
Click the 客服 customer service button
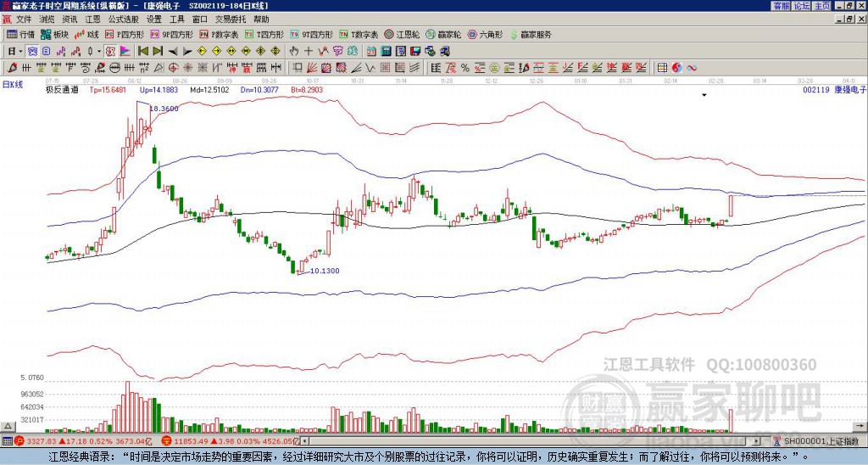point(782,6)
